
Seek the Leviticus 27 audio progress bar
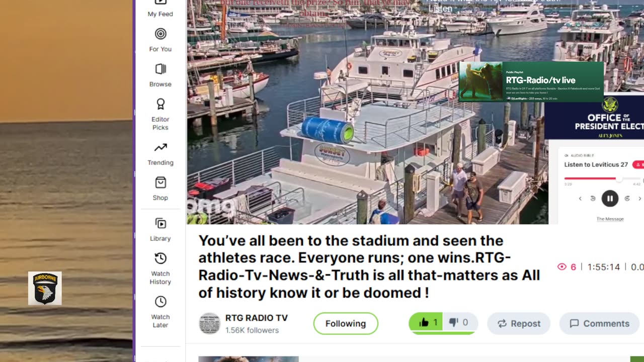(x=603, y=178)
